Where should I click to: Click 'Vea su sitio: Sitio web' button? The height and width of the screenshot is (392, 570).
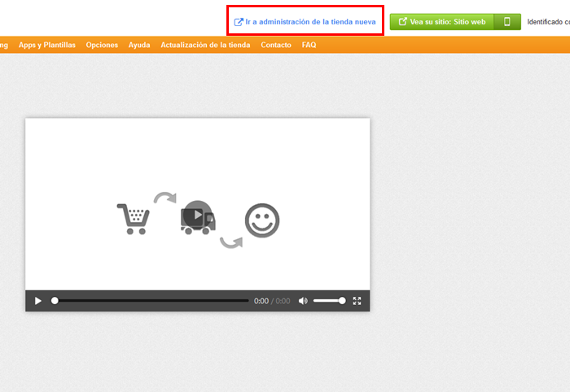coord(441,22)
